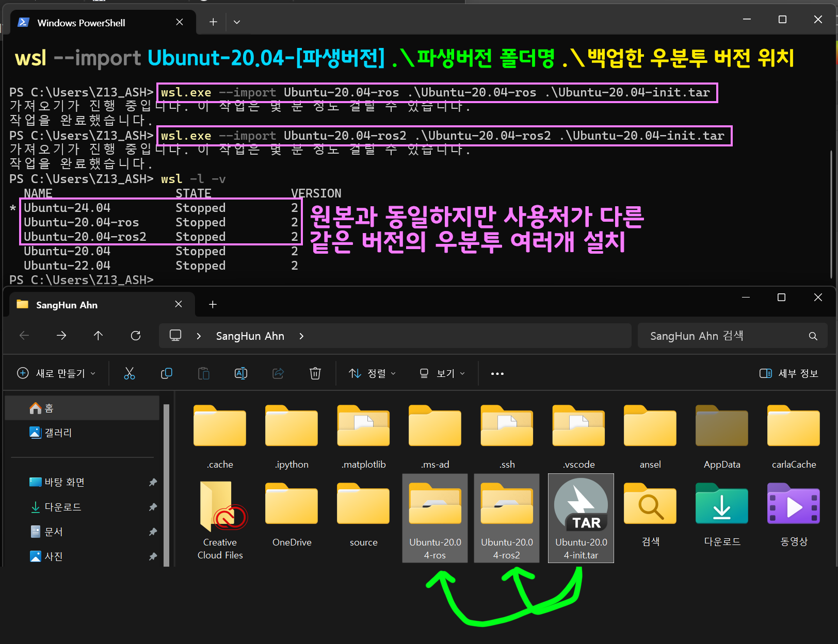This screenshot has width=838, height=644.
Task: Select the Ubuntu-20.04-ros2 folder
Action: pyautogui.click(x=507, y=518)
